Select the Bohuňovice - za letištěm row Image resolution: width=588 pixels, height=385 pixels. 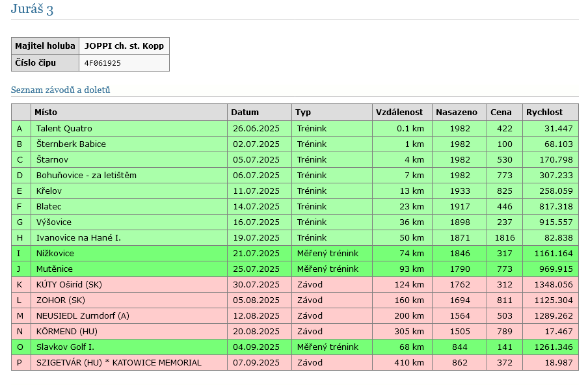click(x=86, y=176)
